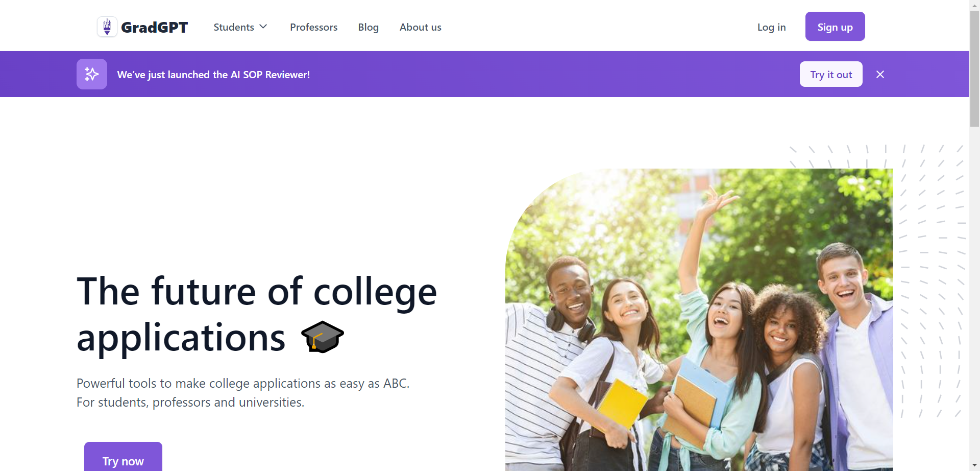Click the scrollbar up arrow

click(974, 4)
